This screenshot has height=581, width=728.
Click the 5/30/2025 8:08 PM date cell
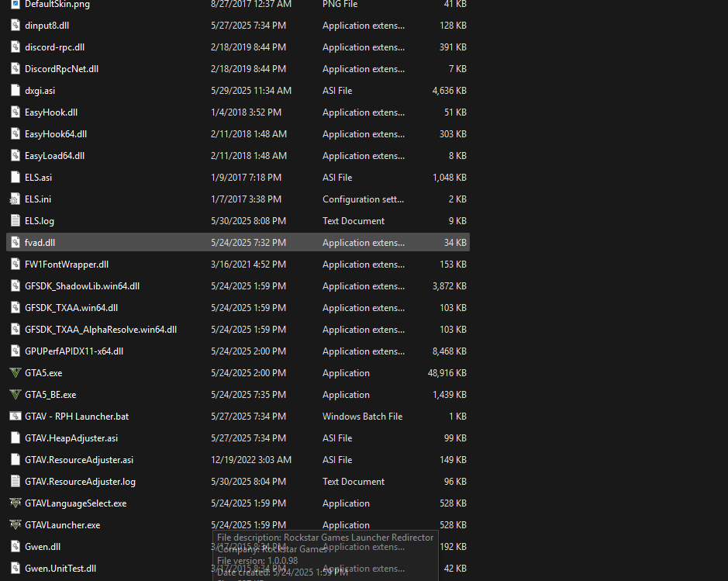(x=248, y=221)
